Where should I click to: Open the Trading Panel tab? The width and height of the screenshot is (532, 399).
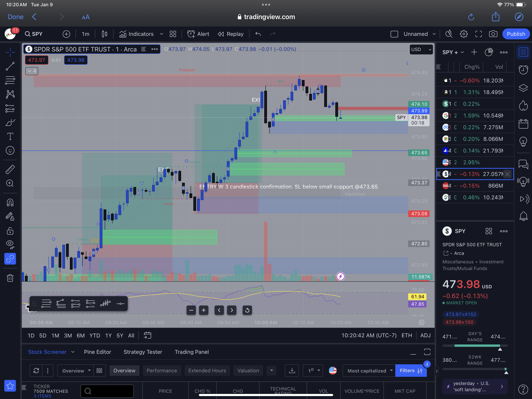pyautogui.click(x=192, y=352)
